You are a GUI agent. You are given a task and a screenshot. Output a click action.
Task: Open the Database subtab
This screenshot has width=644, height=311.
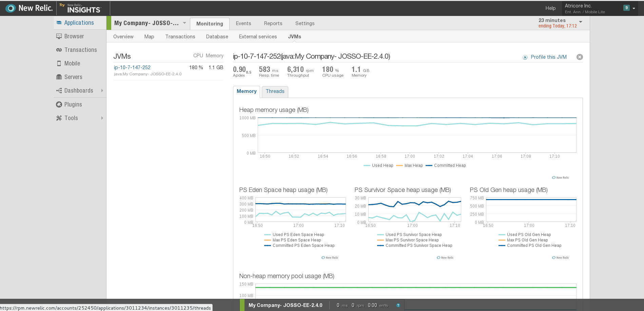tap(217, 37)
